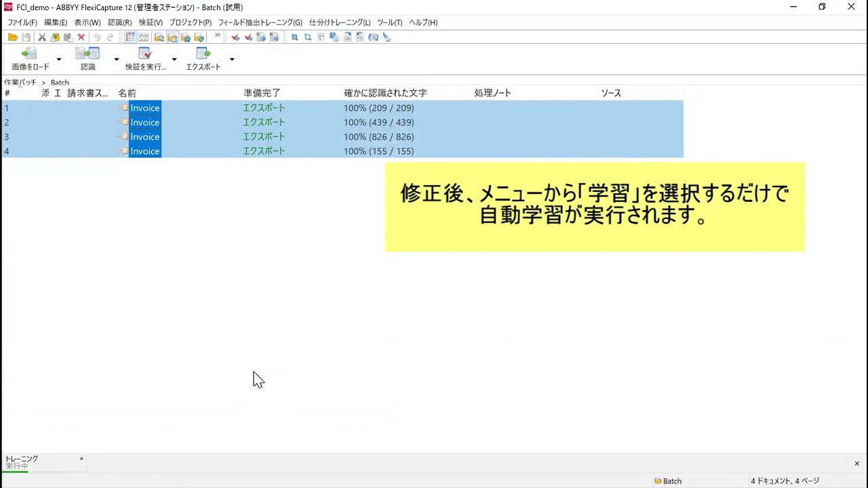
Task: Open the 編集(E) menu
Action: click(x=56, y=22)
